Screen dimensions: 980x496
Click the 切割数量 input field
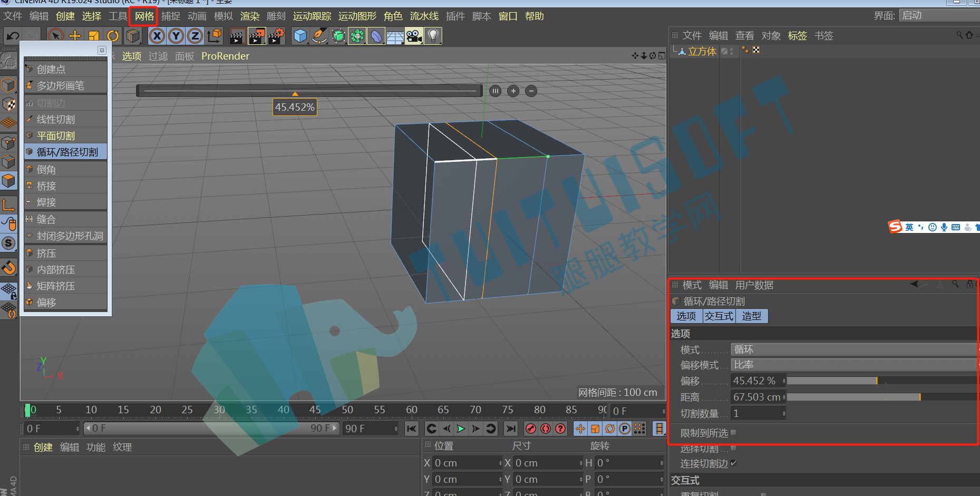[x=758, y=414]
